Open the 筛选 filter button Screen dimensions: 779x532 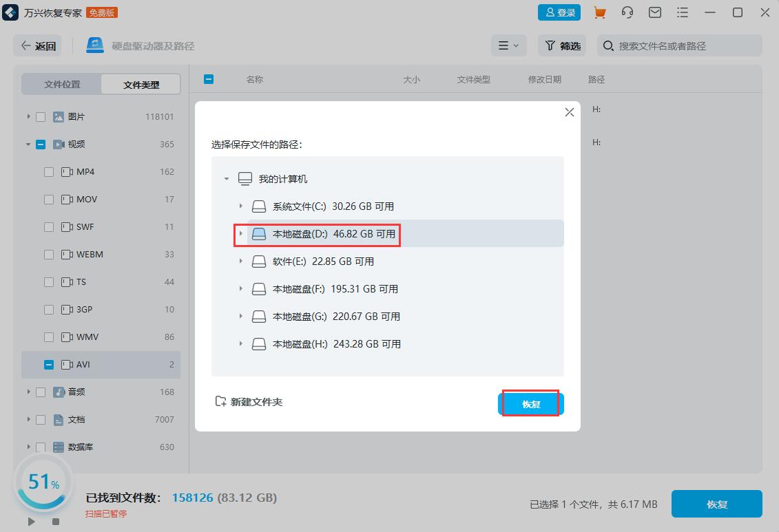coord(563,45)
